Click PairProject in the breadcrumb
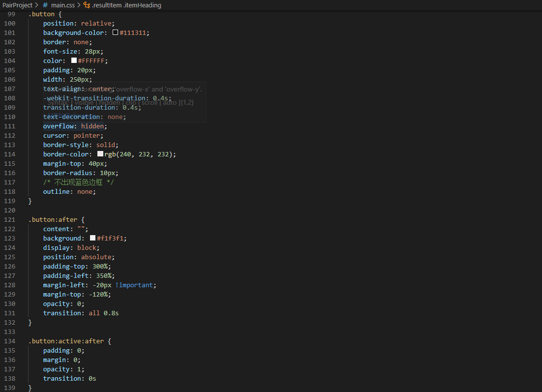The height and width of the screenshot is (392, 542). coord(17,5)
